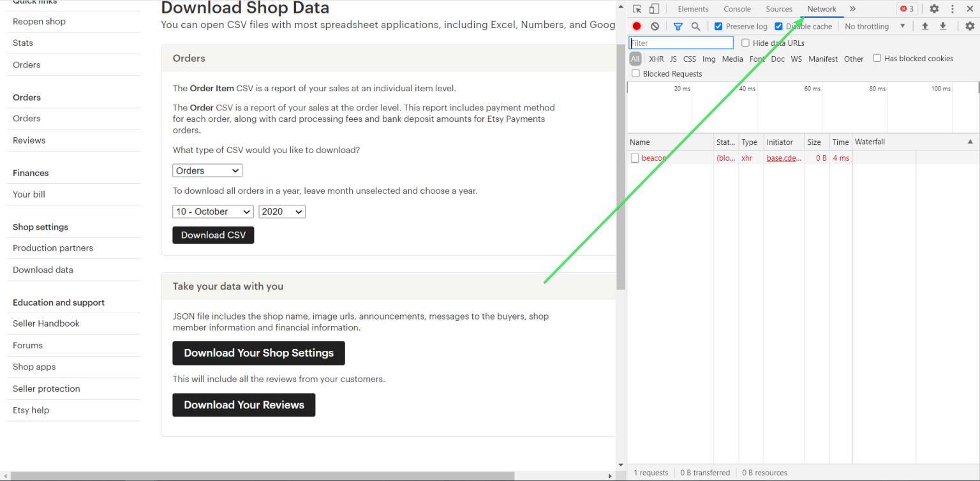Click inside the network Filter field
980x481 pixels.
680,42
